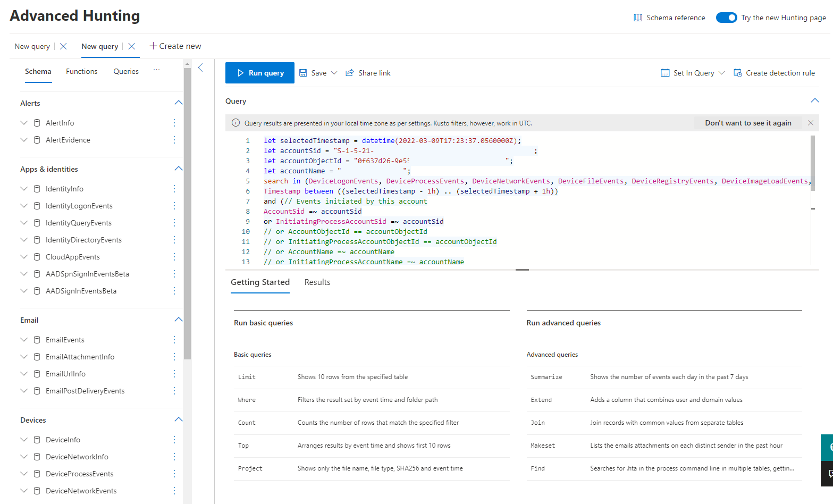Image resolution: width=833 pixels, height=504 pixels.
Task: Open the Results tab
Action: (317, 282)
